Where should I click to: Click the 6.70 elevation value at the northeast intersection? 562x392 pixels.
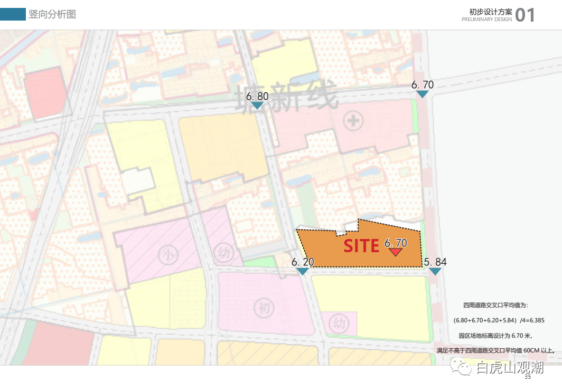click(423, 85)
